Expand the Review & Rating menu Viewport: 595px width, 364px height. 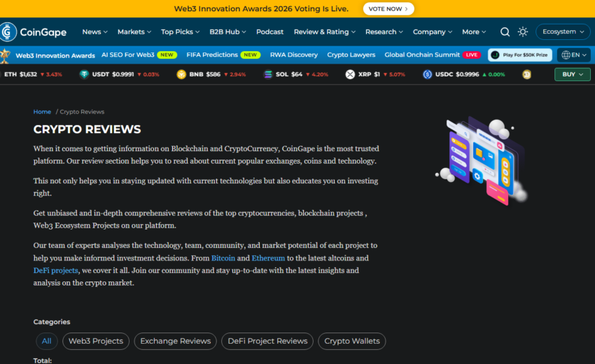(324, 32)
